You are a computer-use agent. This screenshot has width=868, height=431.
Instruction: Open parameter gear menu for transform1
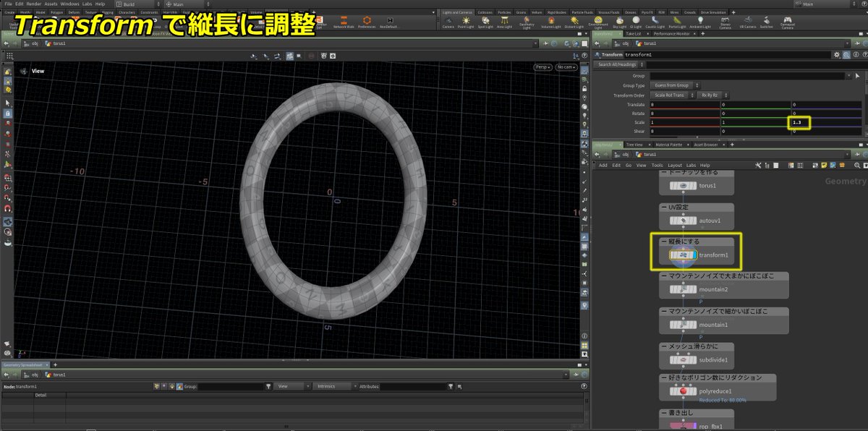837,54
